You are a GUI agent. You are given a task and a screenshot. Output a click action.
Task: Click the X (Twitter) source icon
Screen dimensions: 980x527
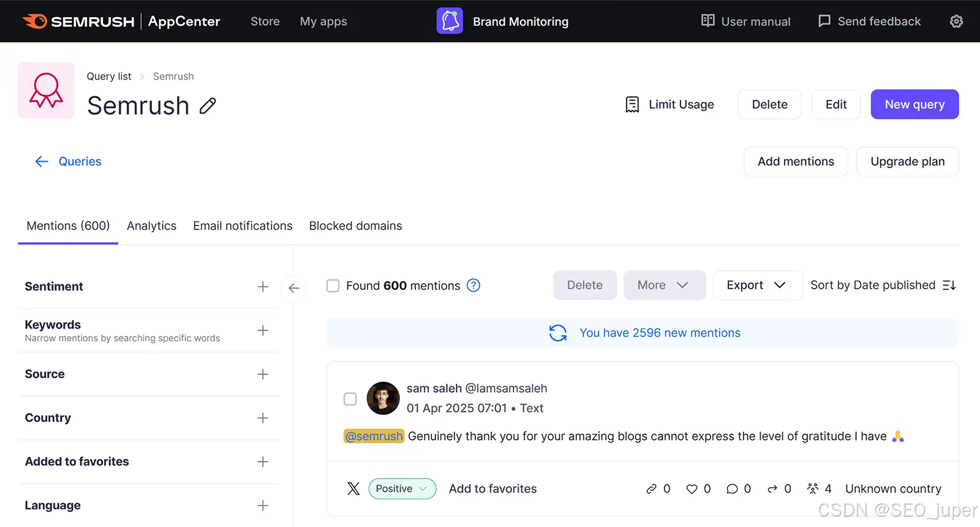[x=353, y=488]
